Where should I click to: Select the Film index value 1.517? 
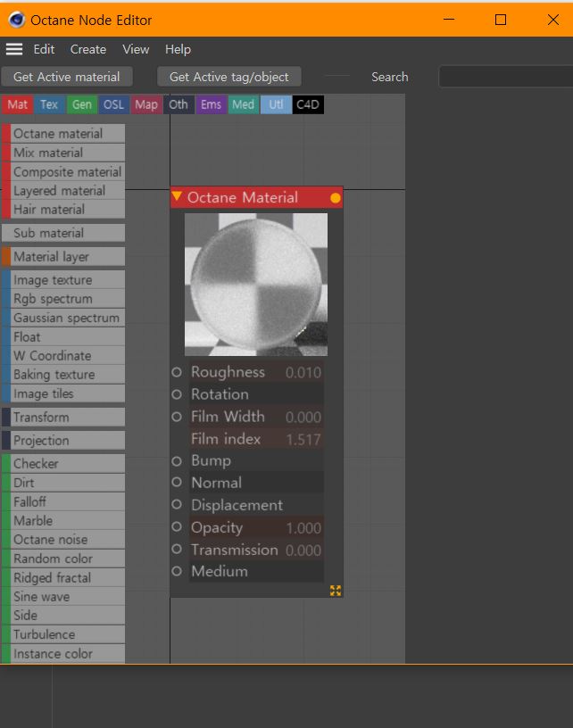303,439
